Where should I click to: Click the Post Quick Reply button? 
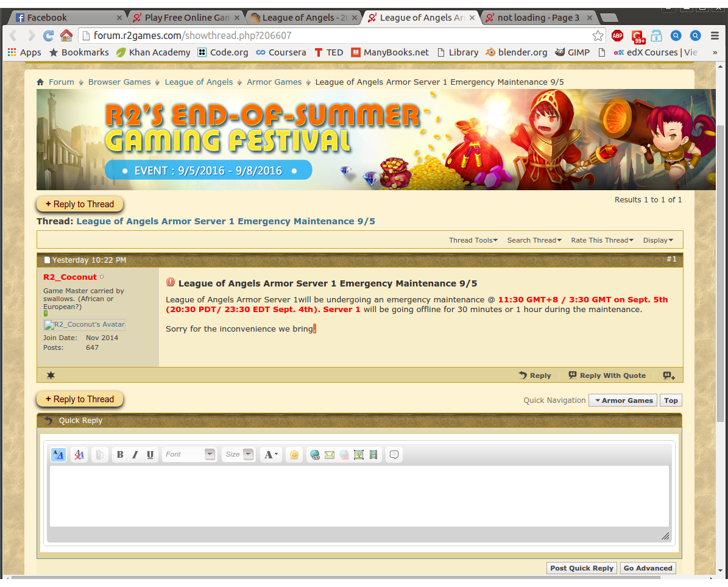(x=581, y=568)
